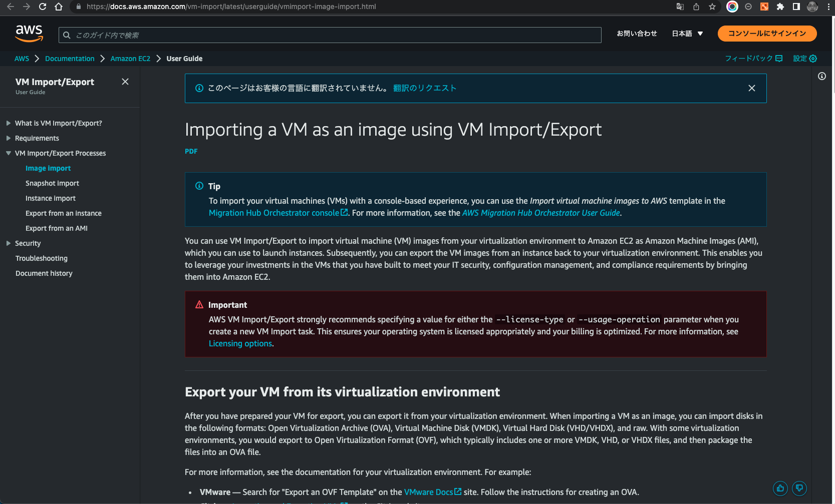Open the PDF link
Viewport: 835px width, 504px height.
click(x=191, y=151)
